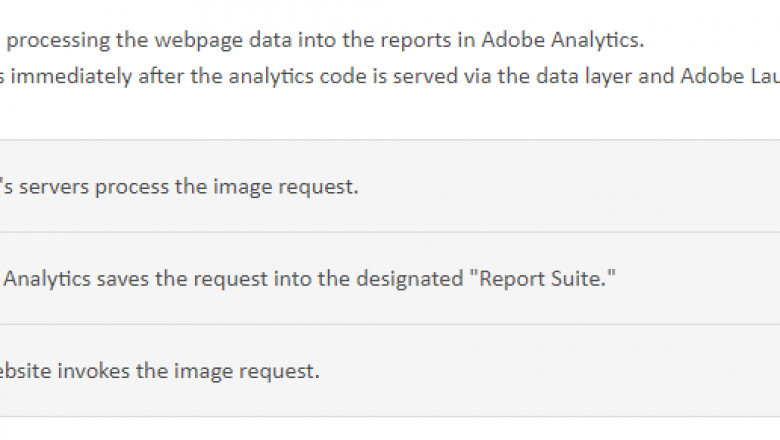This screenshot has height=440, width=780.
Task: Click the words "Adobe Analytics" in first line
Action: click(562, 41)
